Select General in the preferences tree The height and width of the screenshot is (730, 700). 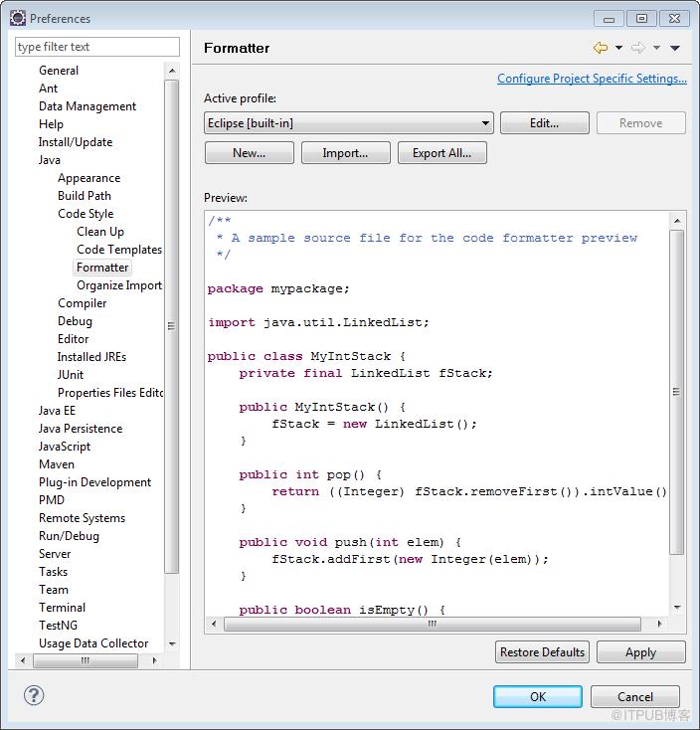click(59, 71)
